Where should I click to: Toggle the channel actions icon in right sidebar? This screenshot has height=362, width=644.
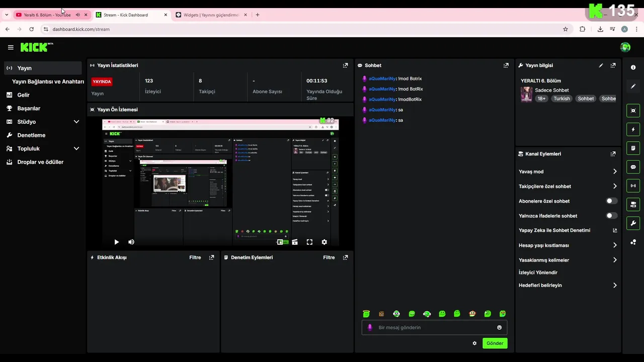(633, 204)
